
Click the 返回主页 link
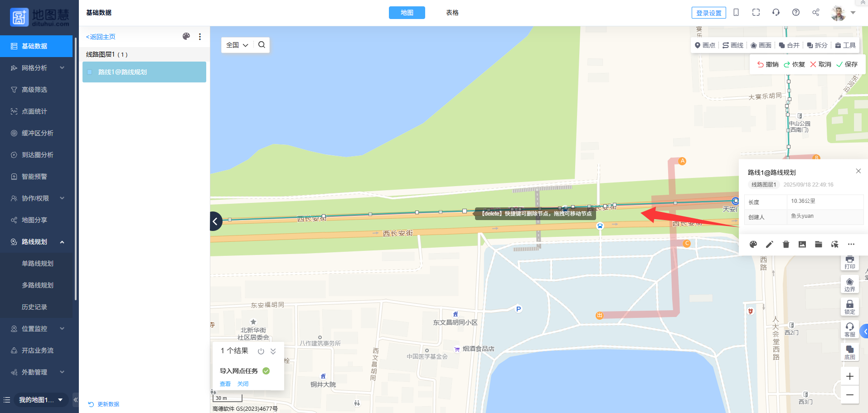click(x=101, y=37)
